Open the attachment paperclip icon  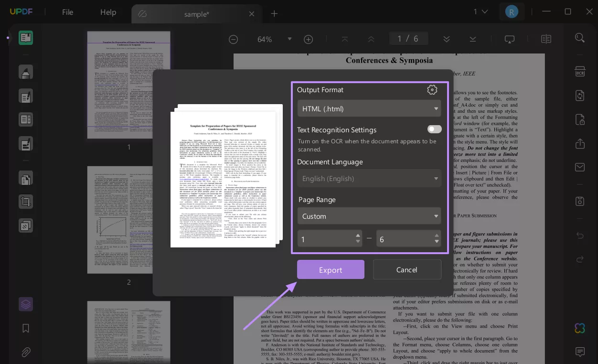(x=26, y=353)
